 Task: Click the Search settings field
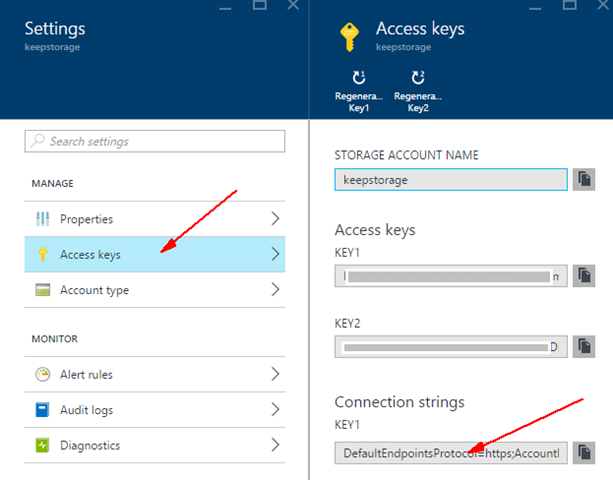point(155,141)
